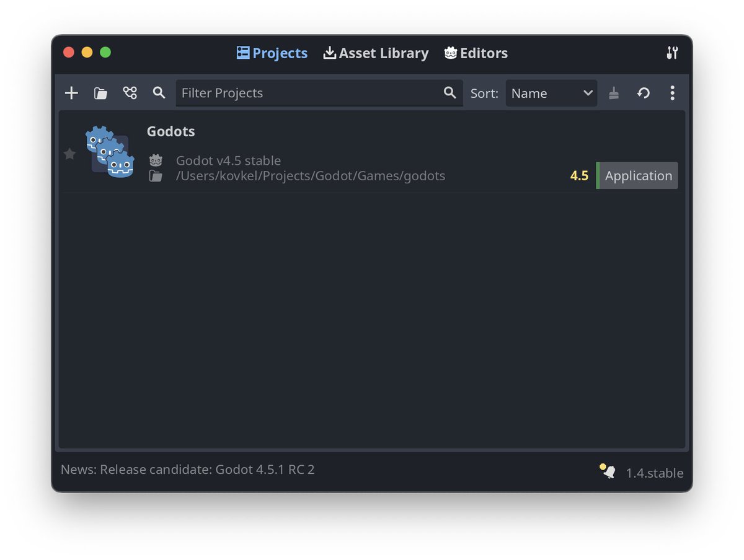Toggle favorite star for Godots project

click(x=69, y=154)
